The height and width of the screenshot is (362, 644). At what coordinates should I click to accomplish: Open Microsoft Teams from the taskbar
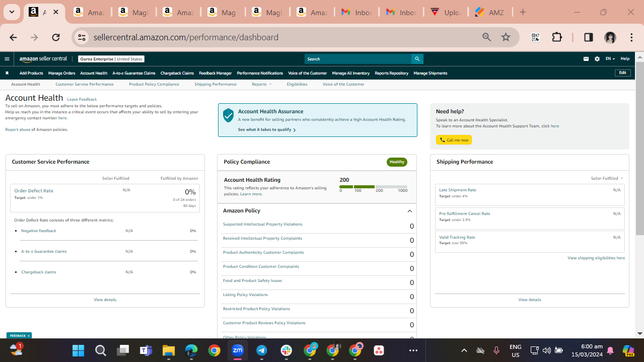pyautogui.click(x=146, y=350)
